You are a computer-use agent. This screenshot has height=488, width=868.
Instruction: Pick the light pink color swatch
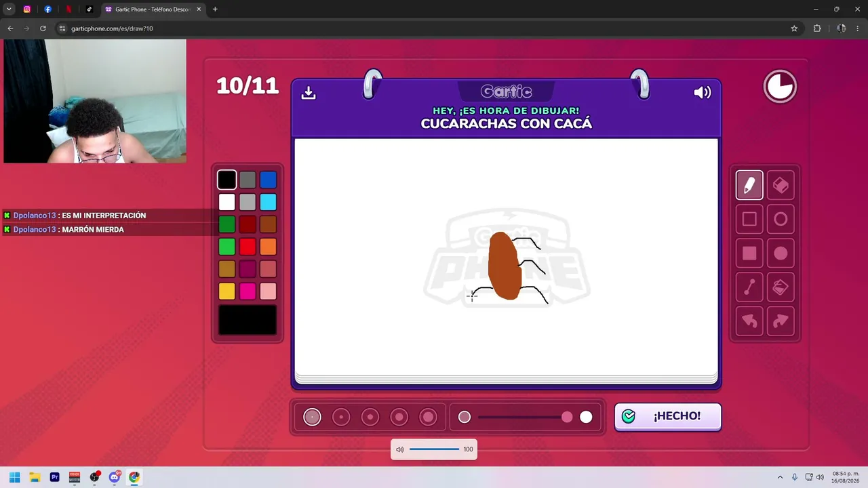(x=268, y=291)
